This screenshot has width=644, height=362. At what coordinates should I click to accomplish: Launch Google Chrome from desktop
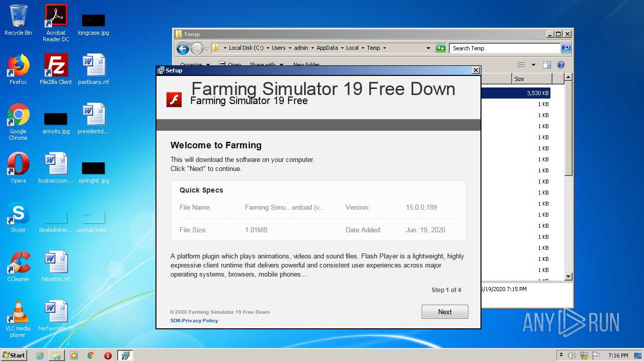(x=18, y=122)
